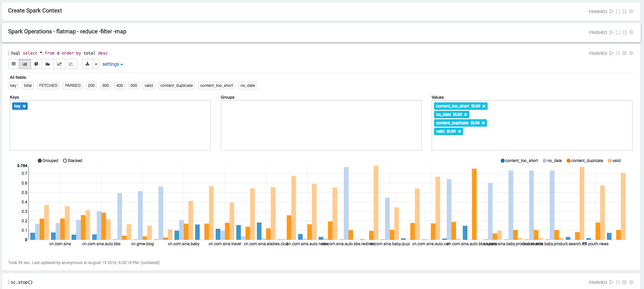Open settings gear for Spark Operations paragraph
644x289 pixels.
(631, 32)
